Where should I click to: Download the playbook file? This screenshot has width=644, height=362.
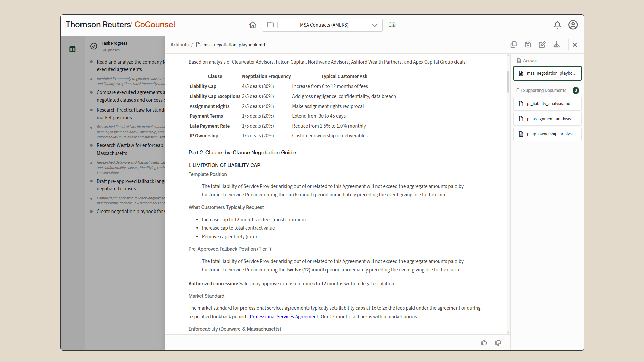[556, 45]
